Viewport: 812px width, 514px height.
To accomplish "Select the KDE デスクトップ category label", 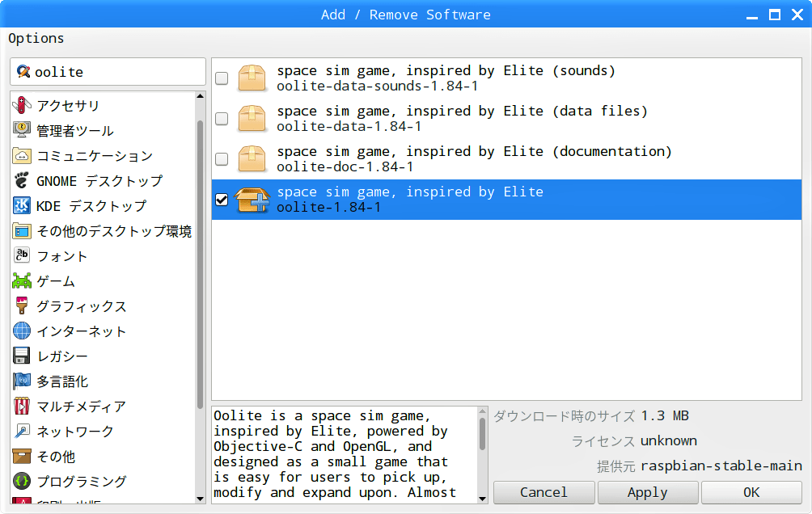I will click(91, 206).
